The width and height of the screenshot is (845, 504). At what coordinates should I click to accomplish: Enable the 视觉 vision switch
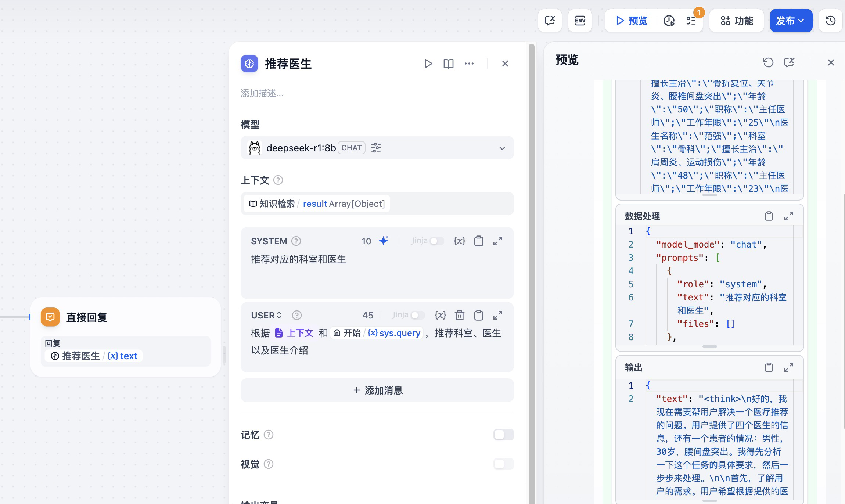pos(503,464)
